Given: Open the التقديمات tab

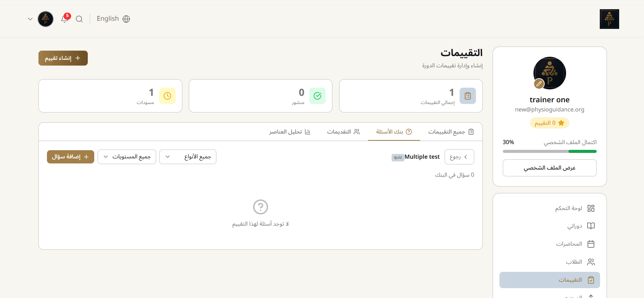Looking at the screenshot, I should 343,132.
